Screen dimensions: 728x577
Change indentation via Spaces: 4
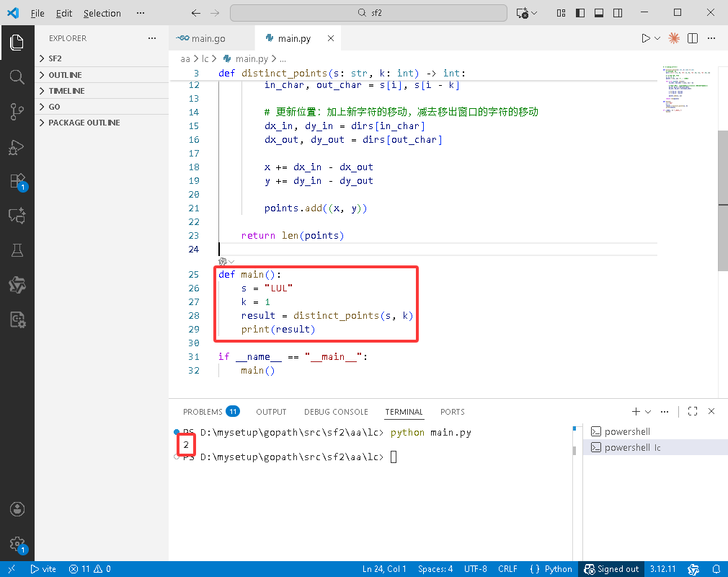pos(435,569)
